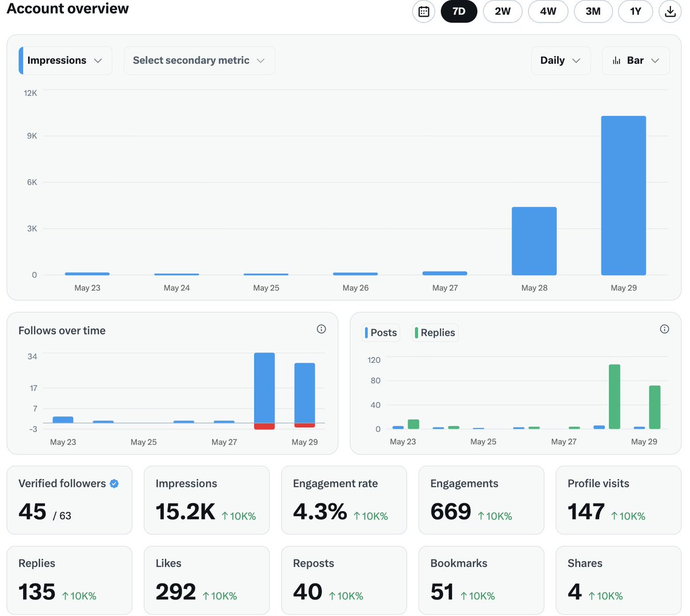This screenshot has height=616, width=690.
Task: Click the May 27 impressions bar
Action: click(x=445, y=273)
